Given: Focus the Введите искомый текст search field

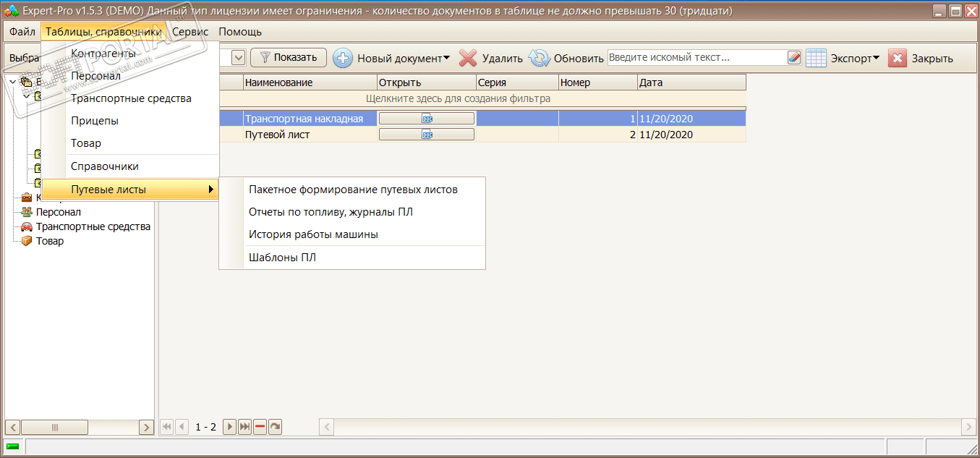Looking at the screenshot, I should click(x=697, y=58).
